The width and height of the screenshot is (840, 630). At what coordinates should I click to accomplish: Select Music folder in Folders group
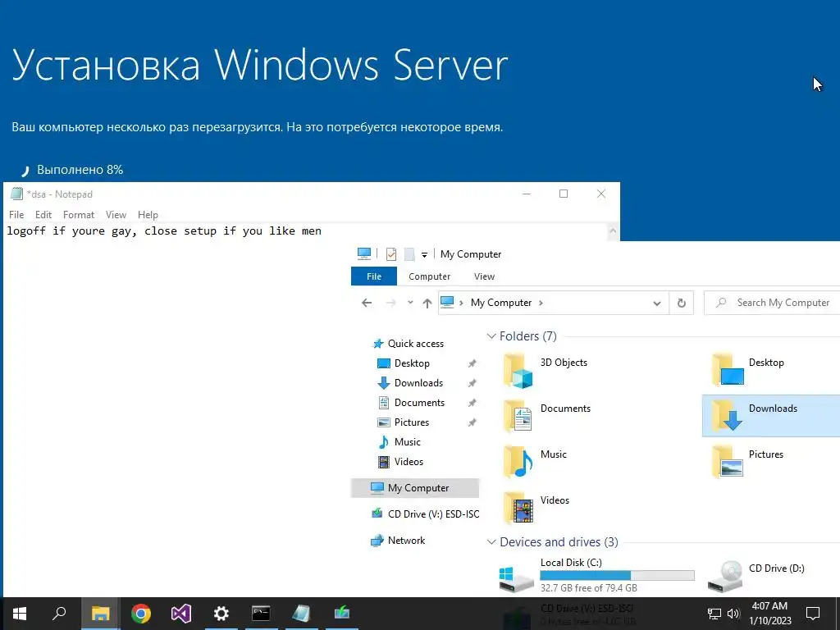(x=536, y=461)
